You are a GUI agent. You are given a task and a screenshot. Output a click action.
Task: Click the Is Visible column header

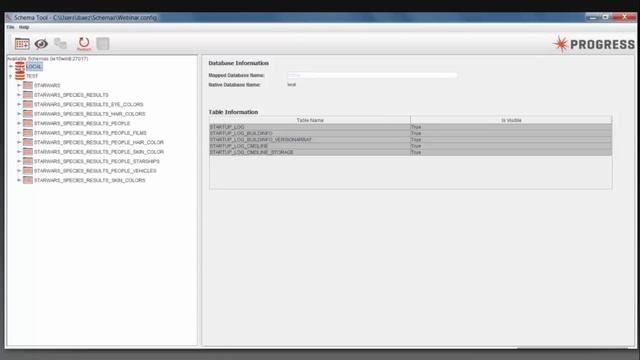(511, 120)
